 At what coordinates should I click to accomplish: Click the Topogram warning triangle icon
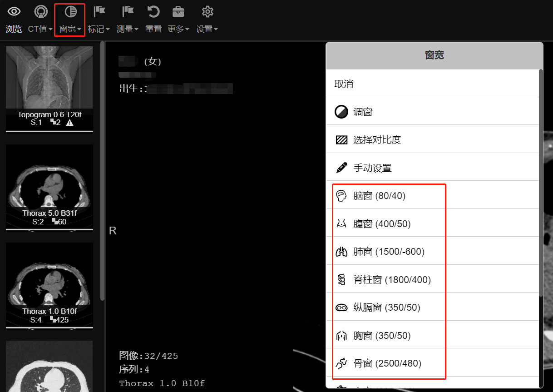(69, 123)
